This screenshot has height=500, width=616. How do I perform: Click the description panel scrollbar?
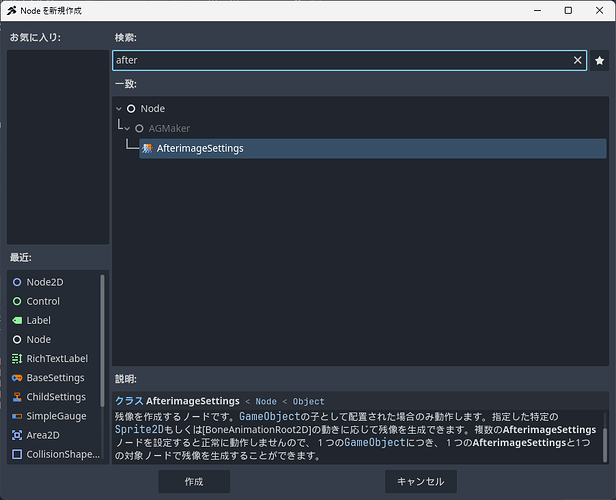tap(605, 445)
